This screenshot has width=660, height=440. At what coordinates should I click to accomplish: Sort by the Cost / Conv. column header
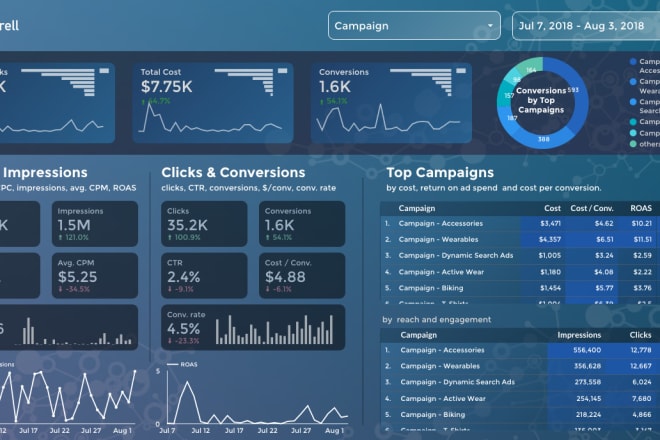point(591,208)
